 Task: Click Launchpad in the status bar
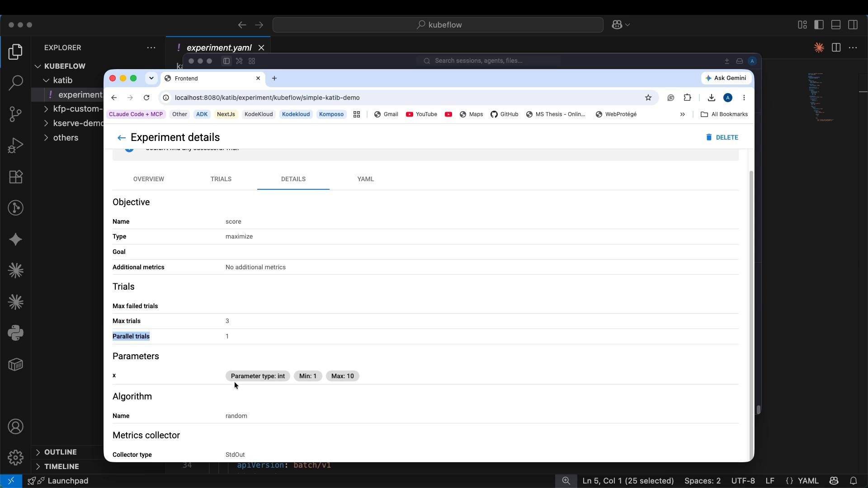point(58,481)
